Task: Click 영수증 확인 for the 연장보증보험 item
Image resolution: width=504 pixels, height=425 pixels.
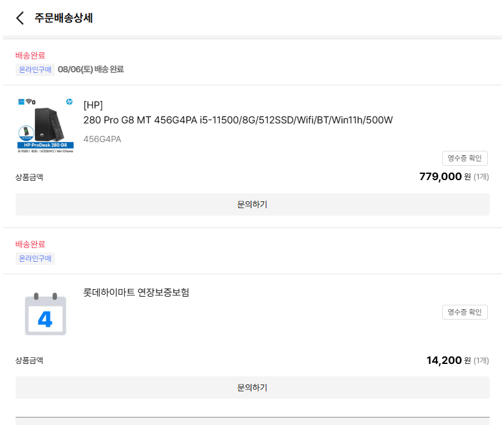Action: pyautogui.click(x=465, y=312)
